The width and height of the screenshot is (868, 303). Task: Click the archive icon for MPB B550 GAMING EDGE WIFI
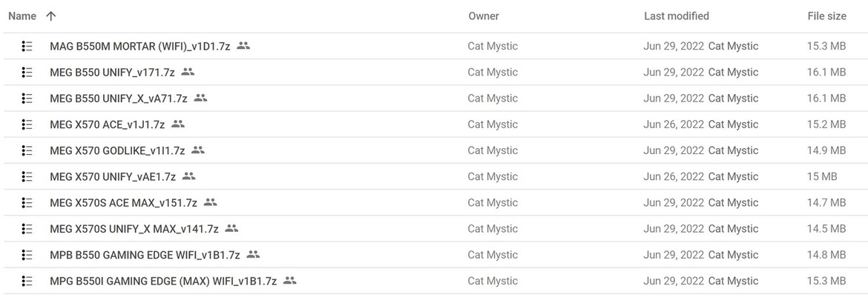tap(27, 254)
